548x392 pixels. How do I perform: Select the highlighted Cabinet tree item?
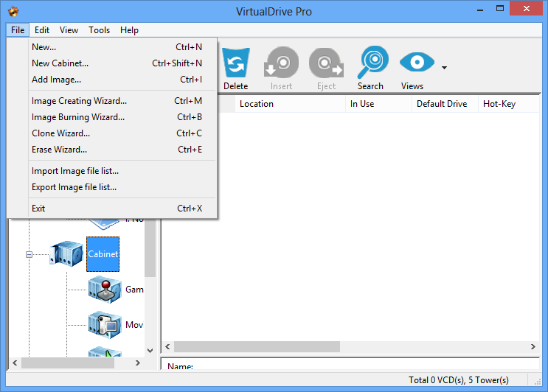(x=103, y=254)
